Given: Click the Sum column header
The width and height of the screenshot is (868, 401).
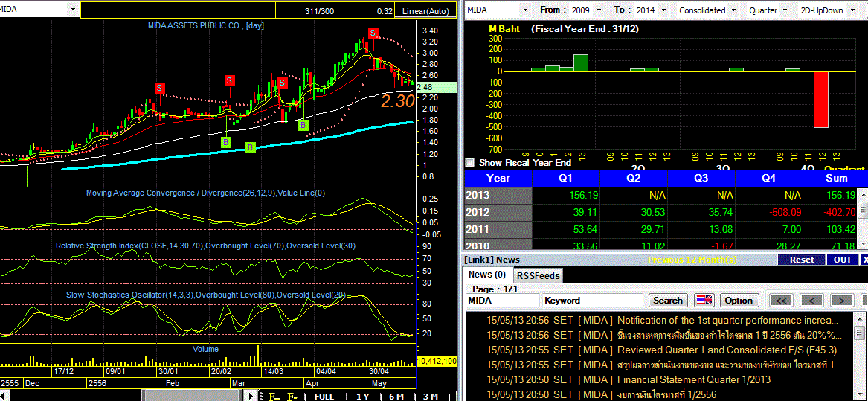Looking at the screenshot, I should (837, 179).
